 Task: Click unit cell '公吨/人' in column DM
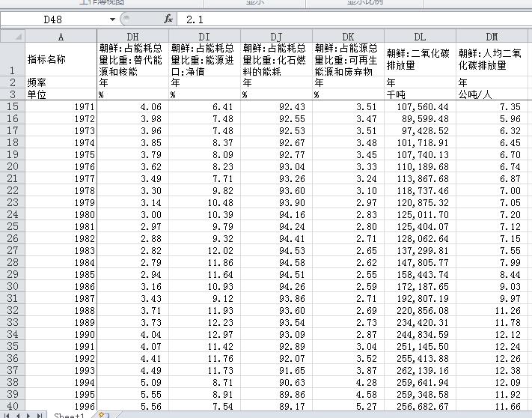[x=492, y=94]
